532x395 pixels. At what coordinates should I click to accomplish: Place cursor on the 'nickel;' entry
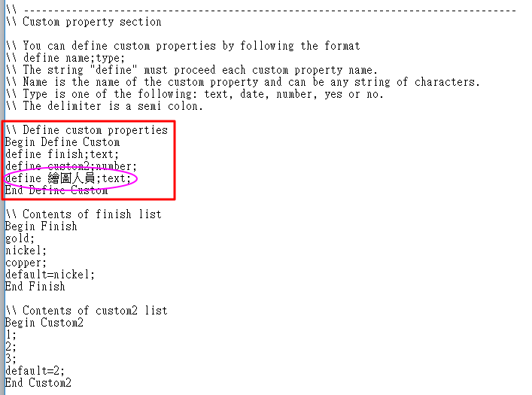pos(26,251)
